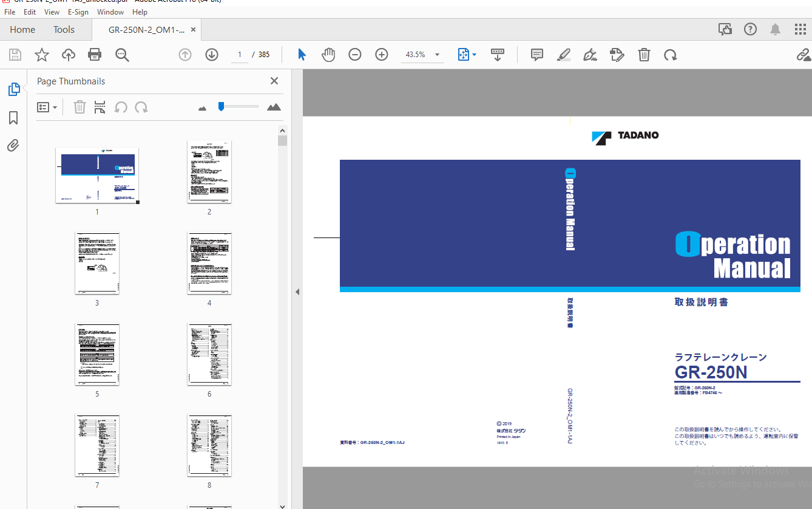Open the notifications bell icon
This screenshot has height=509, width=812.
coord(775,29)
